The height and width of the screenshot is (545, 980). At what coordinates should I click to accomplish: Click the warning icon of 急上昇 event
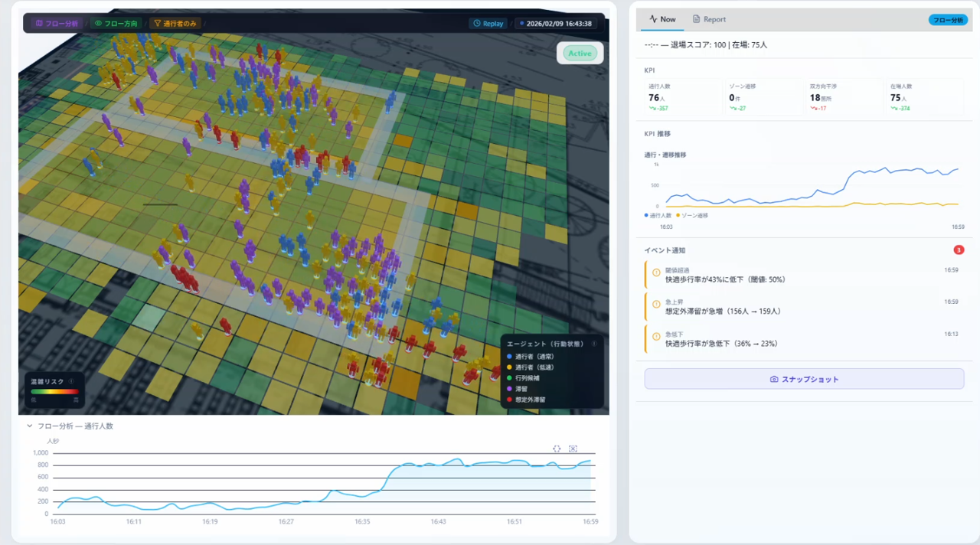click(x=656, y=305)
